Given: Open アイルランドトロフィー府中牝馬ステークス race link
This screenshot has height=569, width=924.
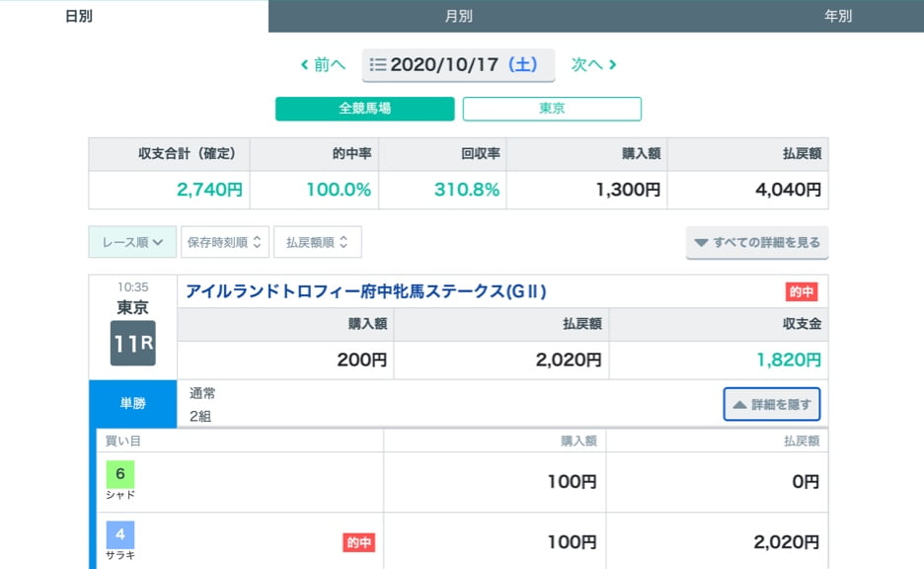Looking at the screenshot, I should coord(366,291).
